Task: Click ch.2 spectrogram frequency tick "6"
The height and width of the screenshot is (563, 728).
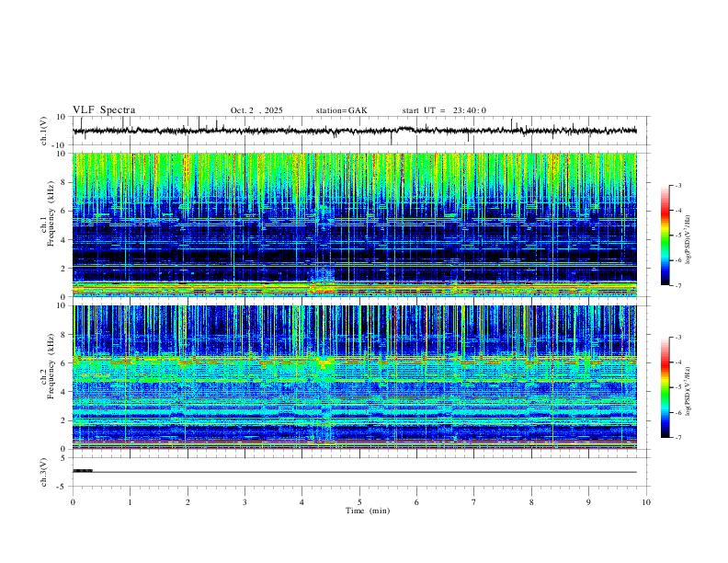Action: point(63,363)
